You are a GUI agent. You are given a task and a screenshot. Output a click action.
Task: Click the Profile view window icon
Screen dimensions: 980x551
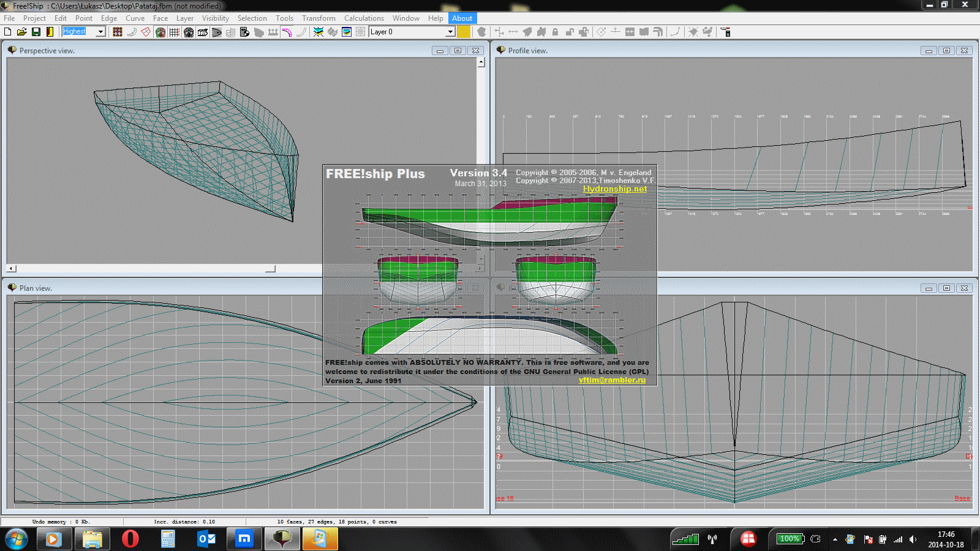point(500,50)
